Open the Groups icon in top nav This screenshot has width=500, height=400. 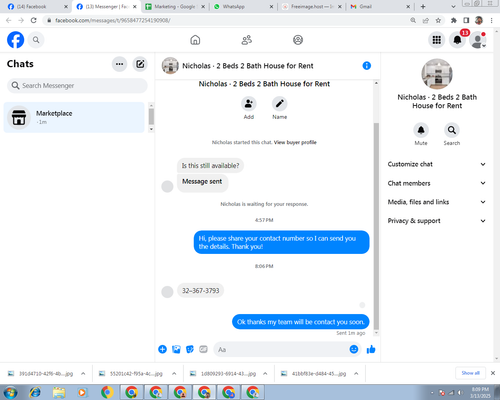point(298,40)
